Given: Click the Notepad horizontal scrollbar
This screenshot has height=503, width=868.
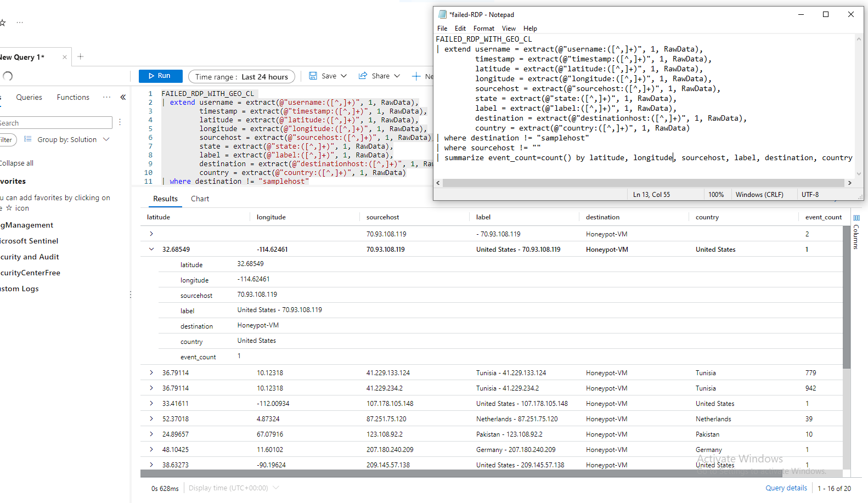Looking at the screenshot, I should point(643,183).
